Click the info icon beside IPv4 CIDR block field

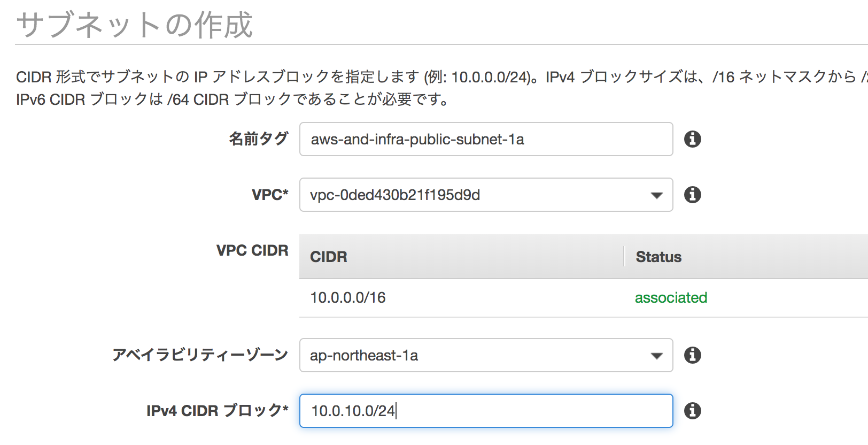coord(693,411)
